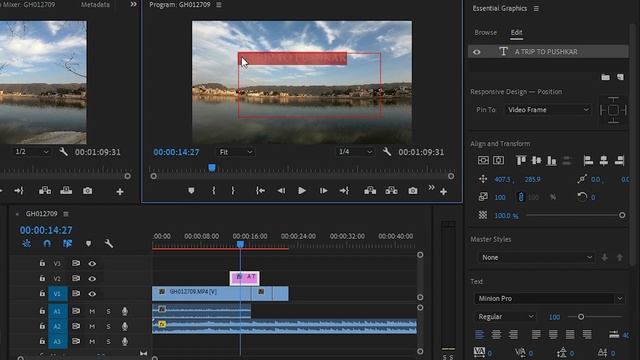Open Essential Graphics panel menu

pyautogui.click(x=536, y=9)
